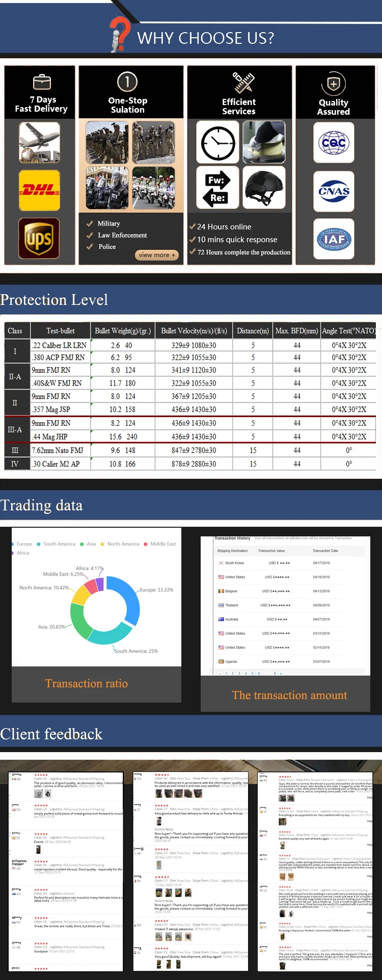Click the '.22 Caliber LR LRN' cell

[x=61, y=345]
